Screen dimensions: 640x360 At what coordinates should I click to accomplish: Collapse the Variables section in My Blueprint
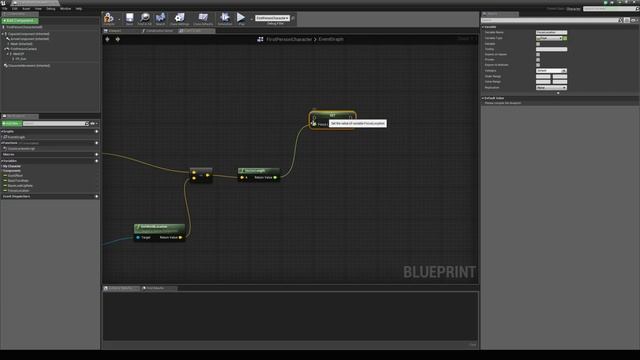[x=2, y=161]
